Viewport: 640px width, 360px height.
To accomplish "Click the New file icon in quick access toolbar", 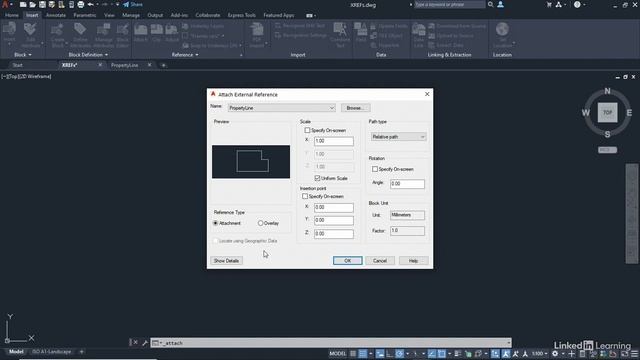I will tap(23, 4).
